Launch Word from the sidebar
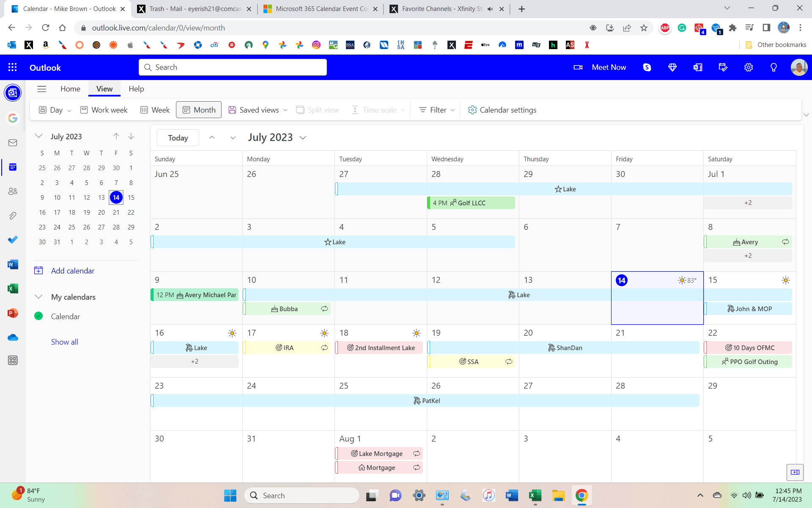Viewport: 812px width, 508px height. click(x=13, y=265)
